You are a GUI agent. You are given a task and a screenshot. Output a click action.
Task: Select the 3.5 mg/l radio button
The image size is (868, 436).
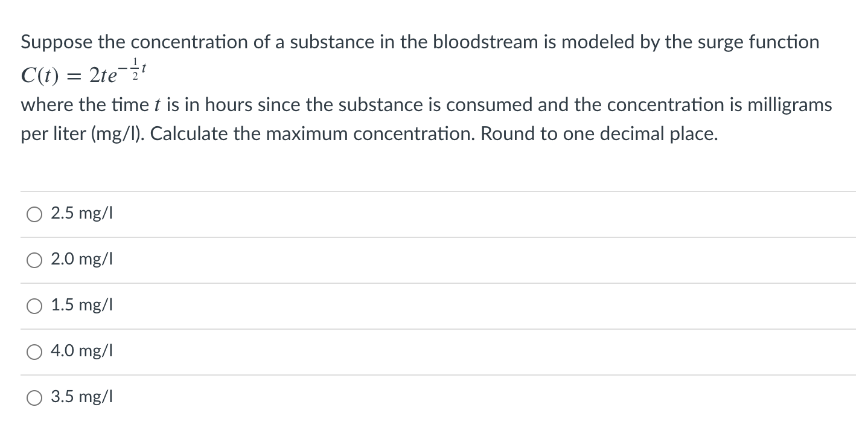[x=34, y=397]
